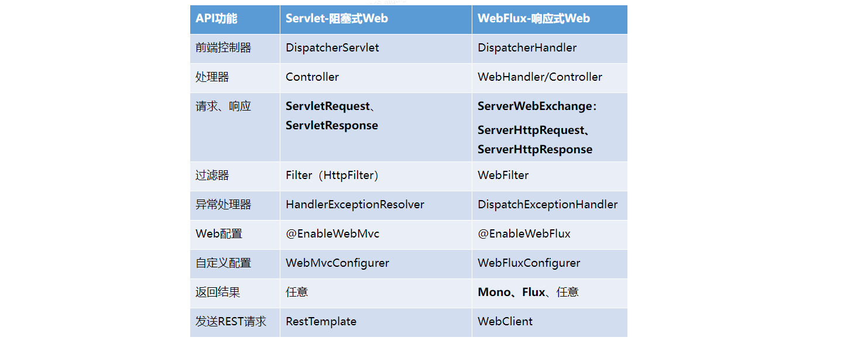Click the DispatcherHandler cell
Viewport: 868px width, 344px height.
coord(550,49)
